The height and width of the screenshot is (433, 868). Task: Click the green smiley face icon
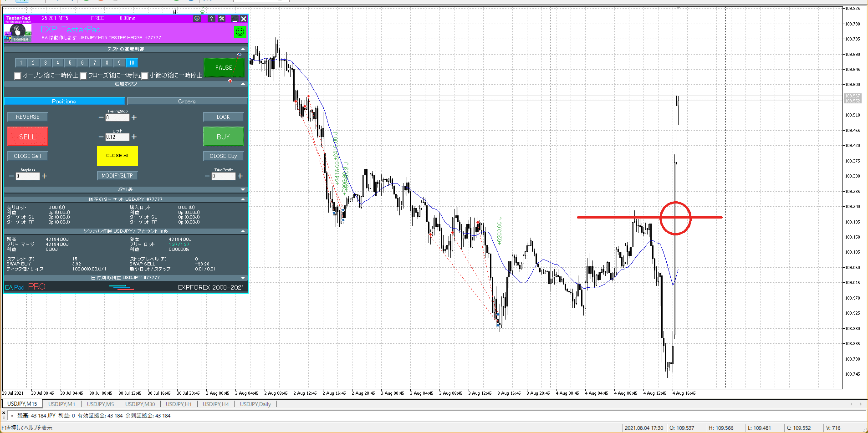[240, 32]
